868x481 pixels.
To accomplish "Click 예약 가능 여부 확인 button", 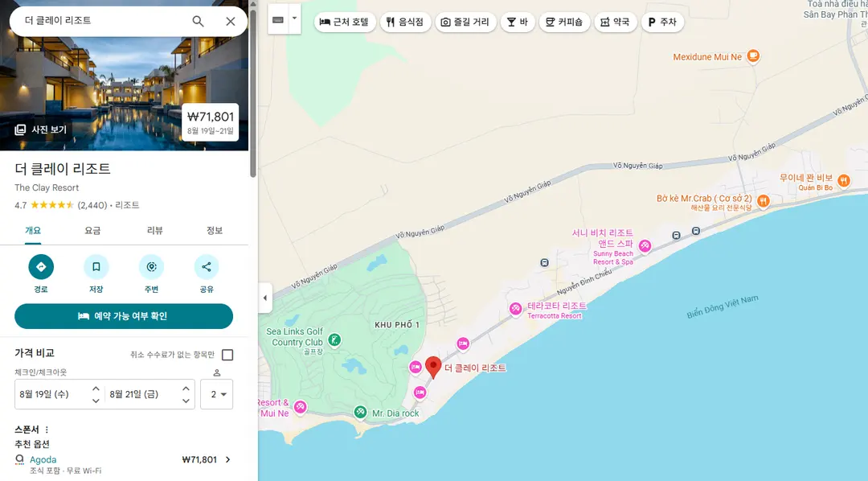I will (124, 316).
